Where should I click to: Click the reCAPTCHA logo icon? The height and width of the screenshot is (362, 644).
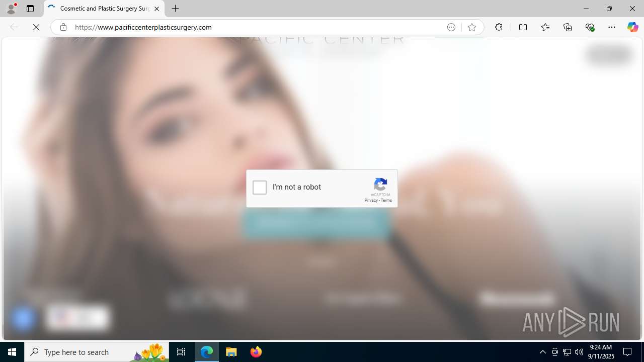381,185
